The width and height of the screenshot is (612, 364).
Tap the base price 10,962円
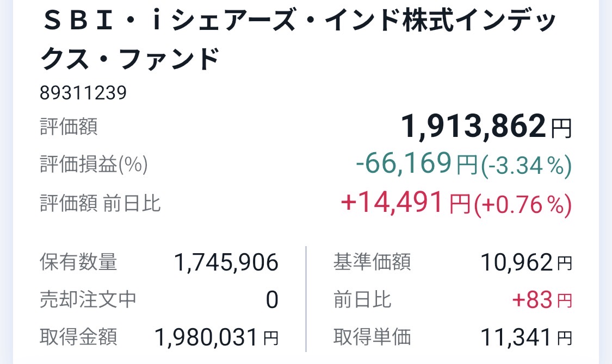(x=526, y=263)
